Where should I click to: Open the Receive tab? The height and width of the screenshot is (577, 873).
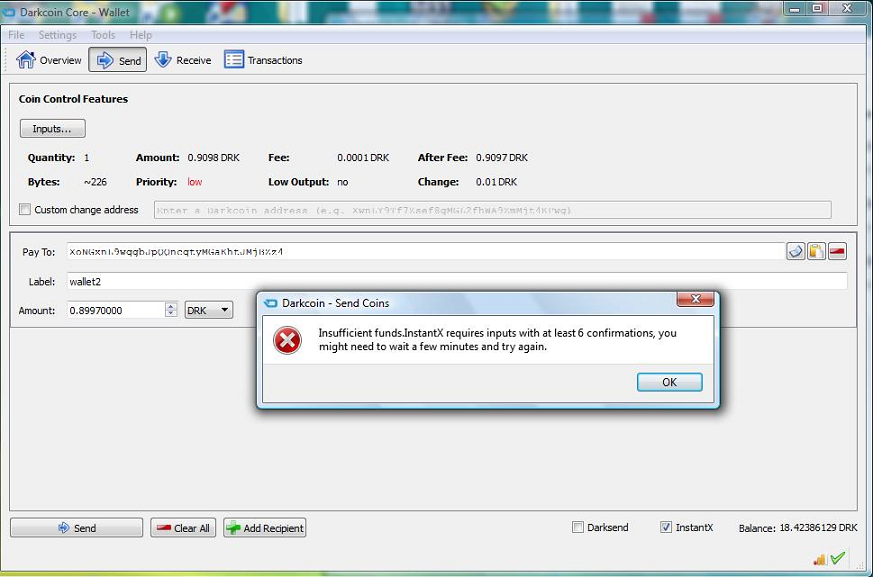pos(183,60)
